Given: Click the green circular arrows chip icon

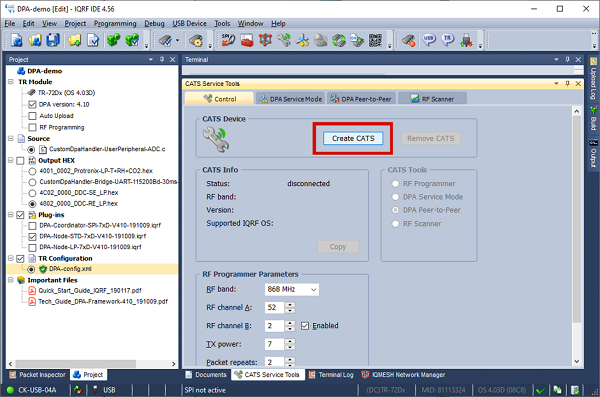Looking at the screenshot, I should click(x=339, y=40).
